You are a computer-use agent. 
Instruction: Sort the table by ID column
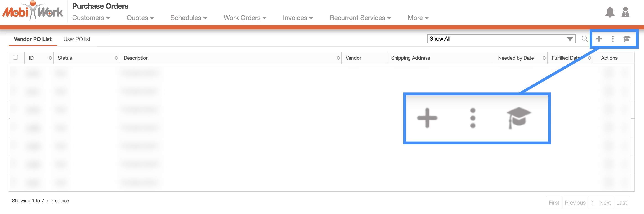(x=39, y=58)
